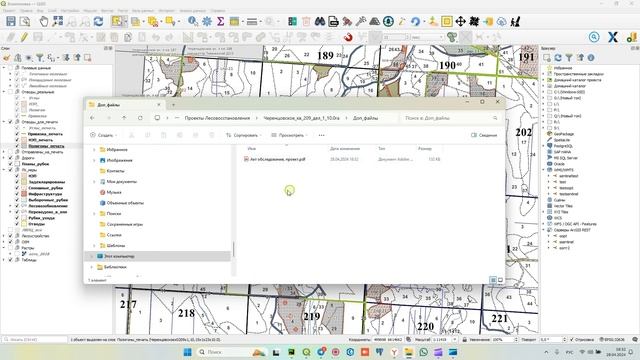
Task: Click the Создать button in explorer
Action: (103, 135)
